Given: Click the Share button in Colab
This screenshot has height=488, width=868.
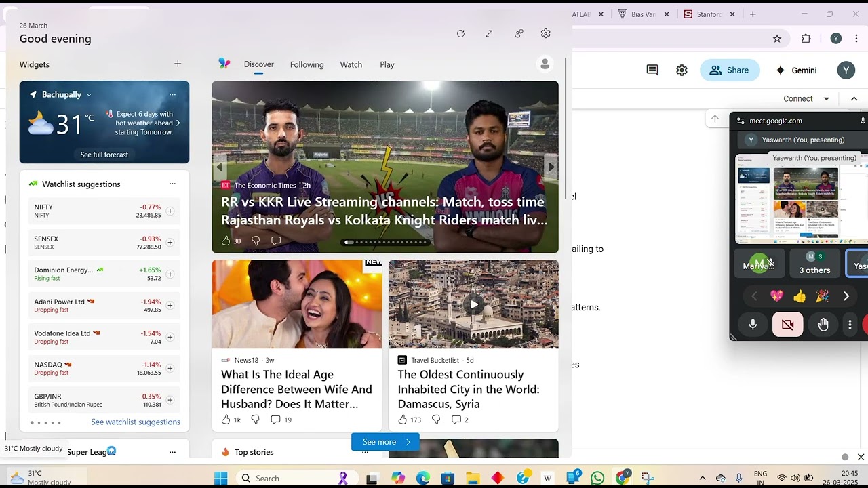Looking at the screenshot, I should (x=730, y=70).
